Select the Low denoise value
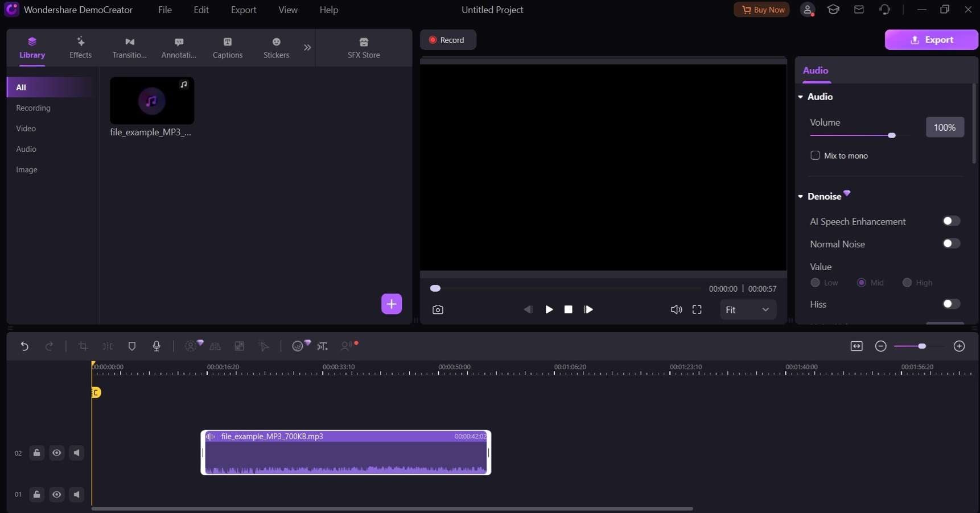 [815, 283]
